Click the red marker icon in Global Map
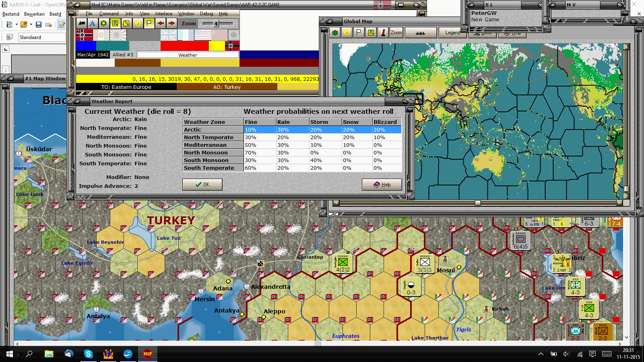Viewport: 644px width, 362px height. (x=383, y=33)
